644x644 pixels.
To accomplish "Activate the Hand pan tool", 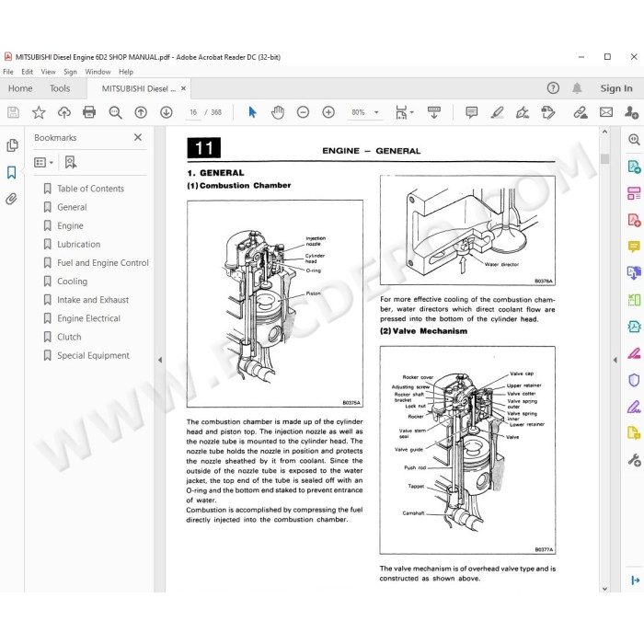I will [278, 112].
